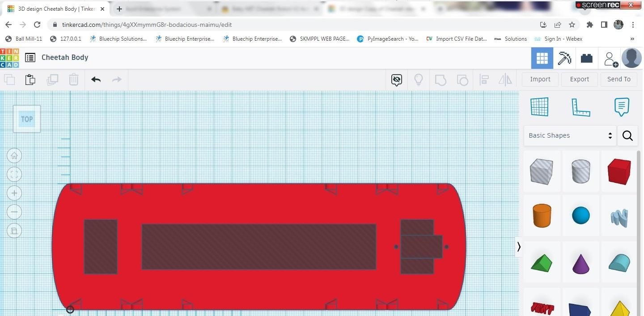The image size is (644, 316).
Task: Click the Undo arrow icon
Action: tap(96, 80)
